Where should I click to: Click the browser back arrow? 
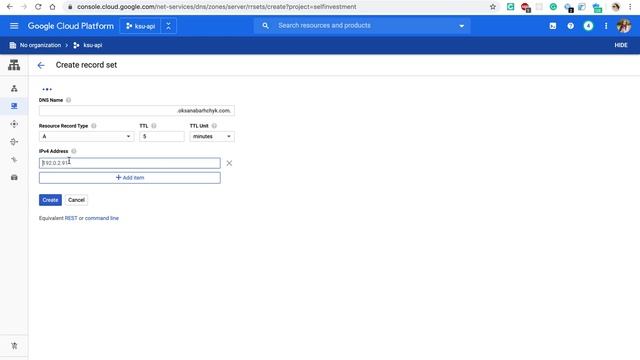(10, 7)
